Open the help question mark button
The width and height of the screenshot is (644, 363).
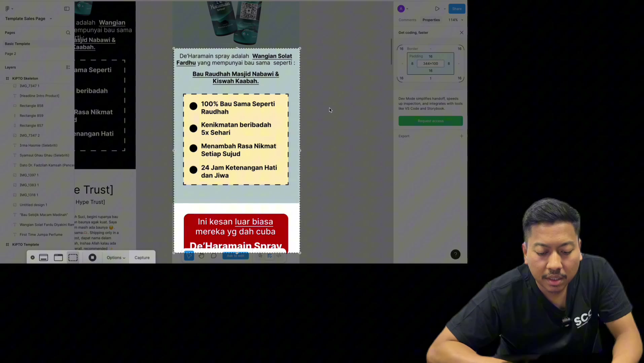[455, 254]
